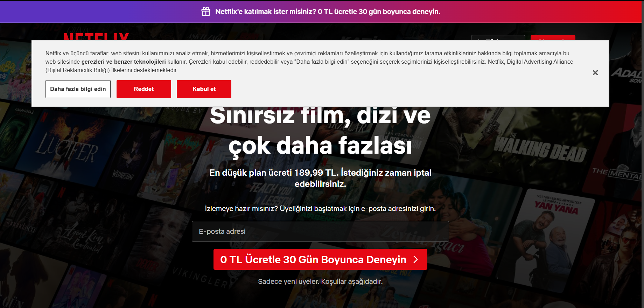The height and width of the screenshot is (308, 644).
Task: Click the Netflix logo behind the cookie notice
Action: coord(96,37)
